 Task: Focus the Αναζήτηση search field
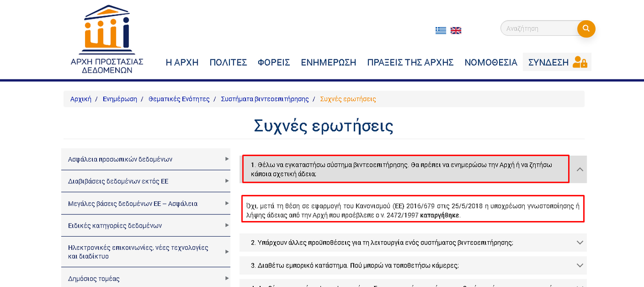coord(539,28)
